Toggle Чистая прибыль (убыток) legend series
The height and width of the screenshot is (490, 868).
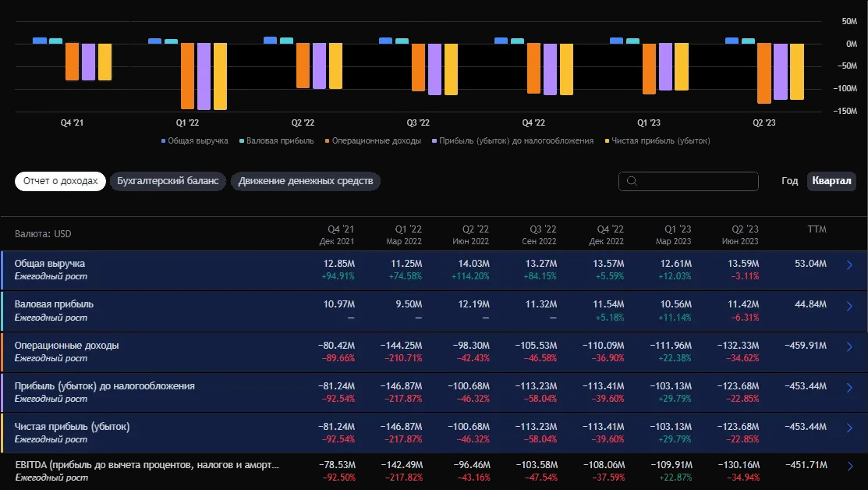pos(657,140)
